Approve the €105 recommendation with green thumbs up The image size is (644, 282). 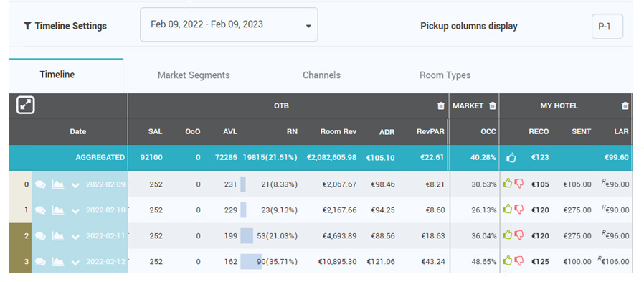(x=508, y=184)
